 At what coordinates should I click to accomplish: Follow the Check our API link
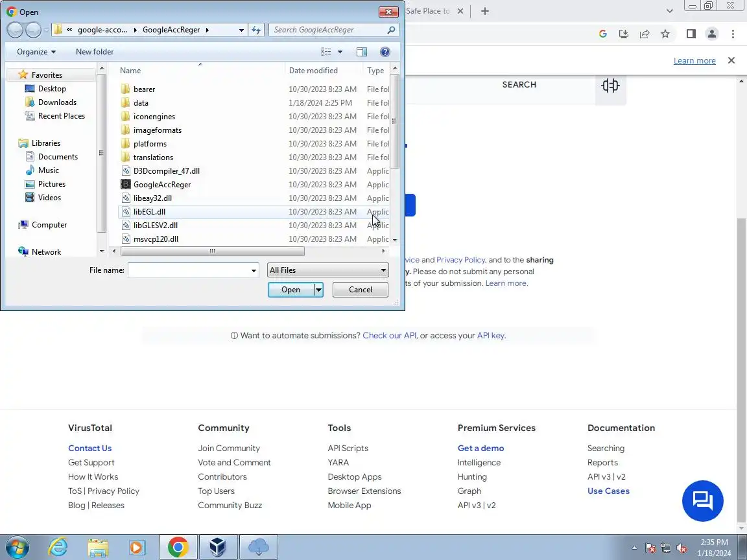point(389,335)
